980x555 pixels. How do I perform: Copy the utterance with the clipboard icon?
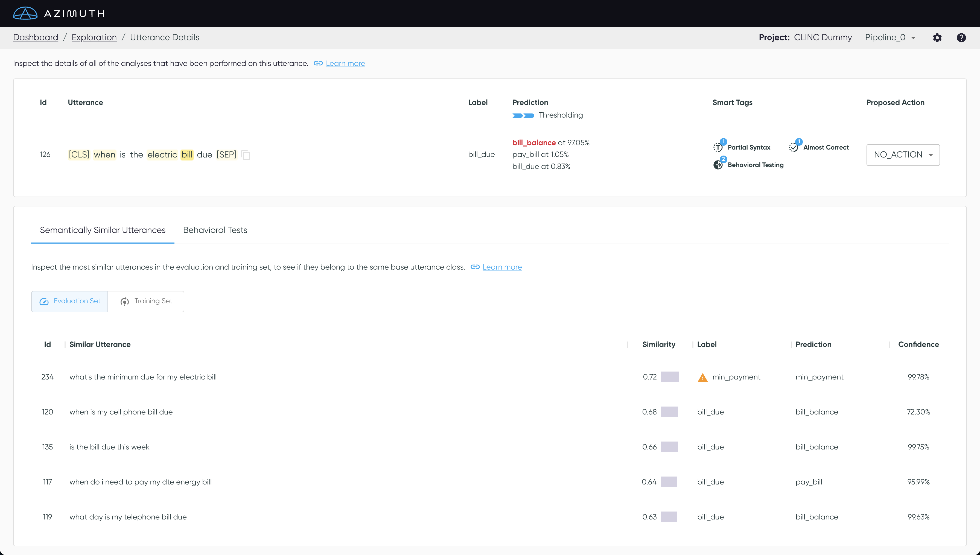click(246, 155)
